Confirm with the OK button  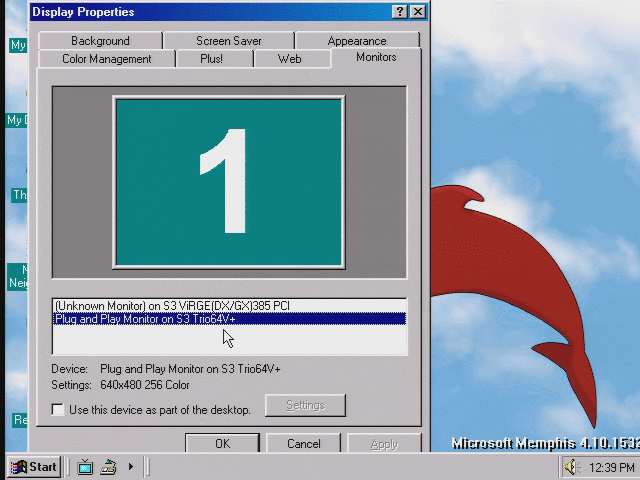pyautogui.click(x=222, y=443)
